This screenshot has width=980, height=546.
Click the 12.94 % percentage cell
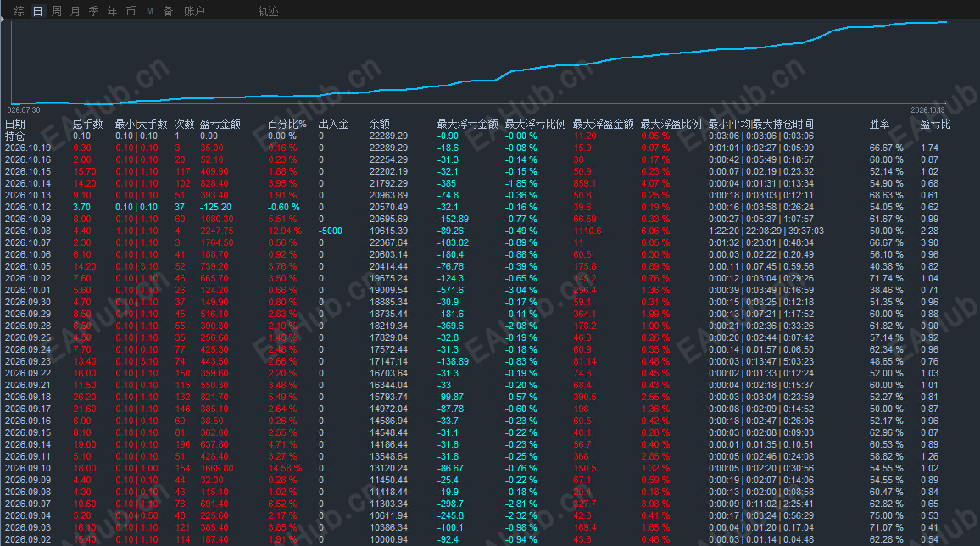285,231
